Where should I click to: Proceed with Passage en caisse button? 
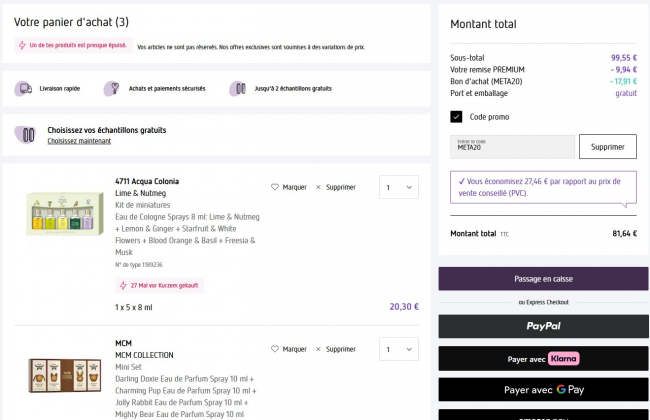[543, 279]
